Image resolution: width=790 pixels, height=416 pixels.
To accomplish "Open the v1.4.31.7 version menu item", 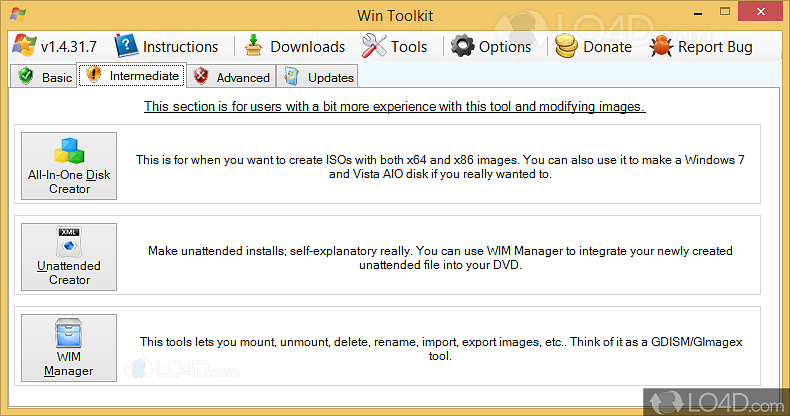I will tap(55, 46).
